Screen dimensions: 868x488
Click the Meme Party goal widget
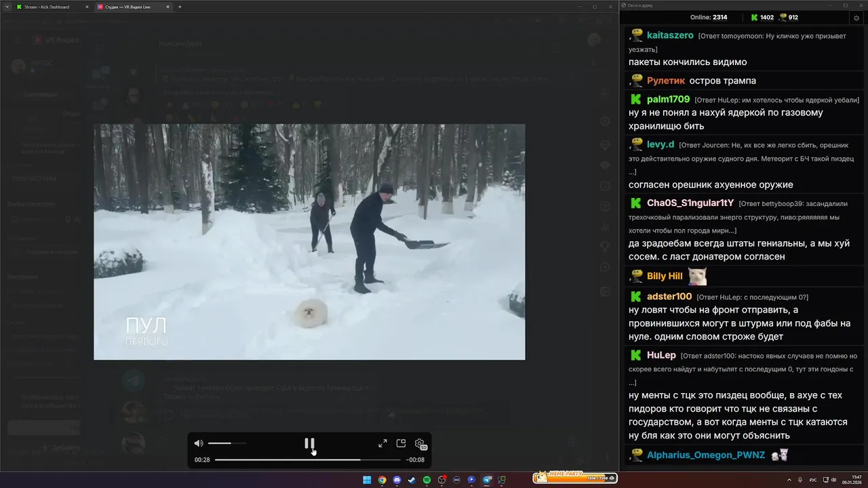(x=574, y=478)
